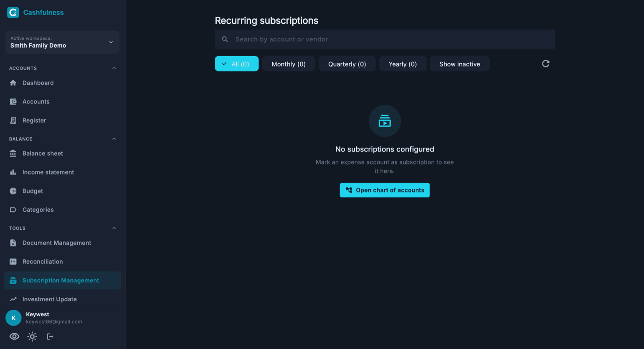Filter by Quarterly (0) subscriptions
The width and height of the screenshot is (644, 349).
[x=347, y=64]
